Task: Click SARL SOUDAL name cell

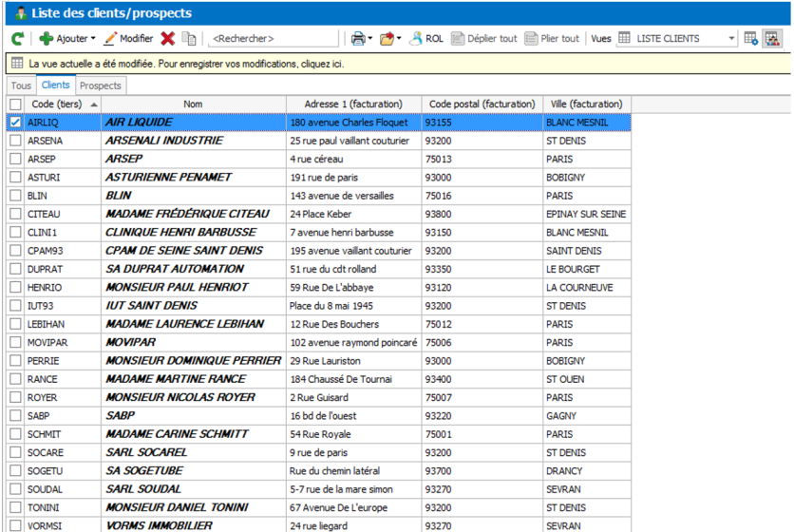Action: pyautogui.click(x=194, y=489)
